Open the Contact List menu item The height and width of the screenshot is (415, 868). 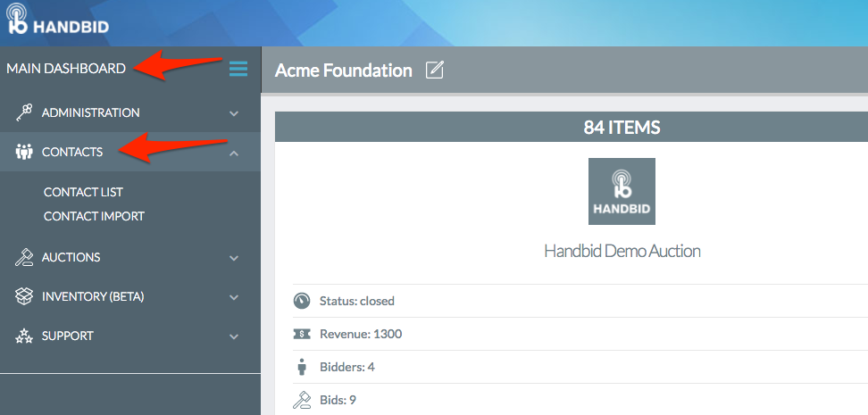tap(84, 192)
